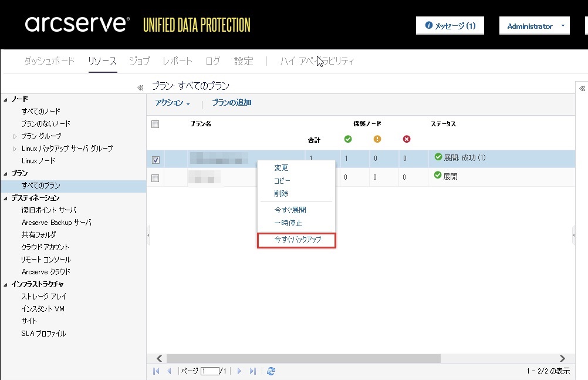This screenshot has height=380, width=588.
Task: Open the 設定 tab
Action: (244, 61)
